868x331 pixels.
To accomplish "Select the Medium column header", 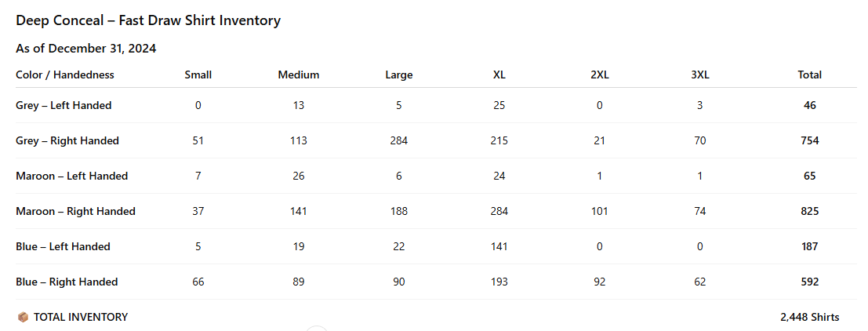I will pos(299,75).
